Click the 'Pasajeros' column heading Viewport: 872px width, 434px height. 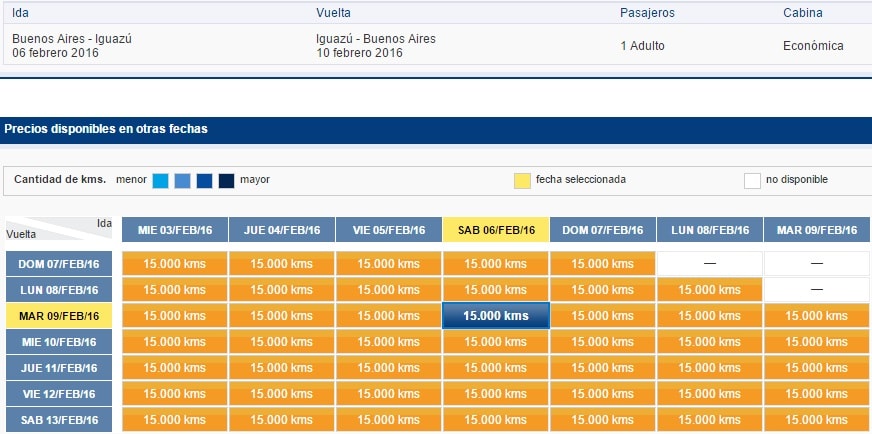(647, 13)
